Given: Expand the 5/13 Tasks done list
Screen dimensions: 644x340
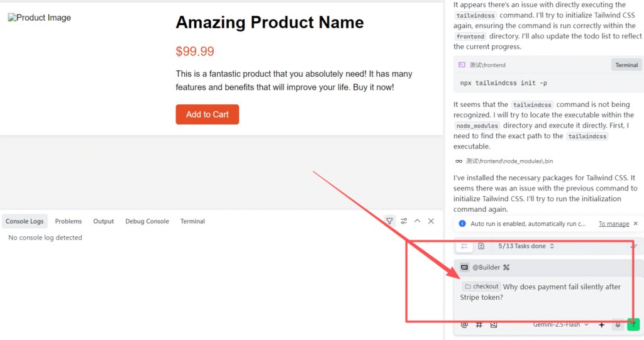Looking at the screenshot, I should coord(526,246).
